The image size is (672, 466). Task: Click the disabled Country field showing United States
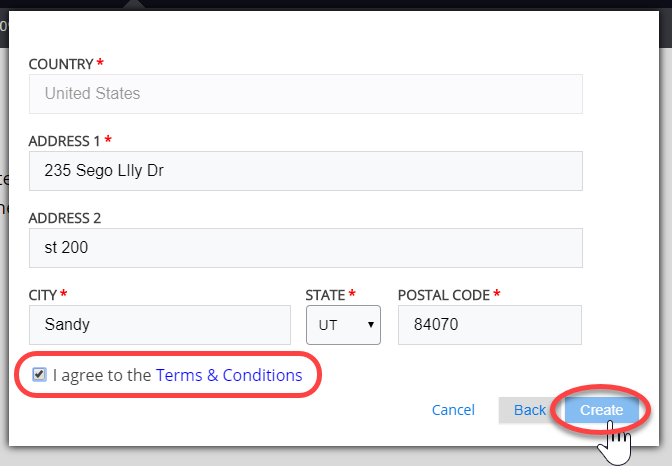[x=305, y=94]
